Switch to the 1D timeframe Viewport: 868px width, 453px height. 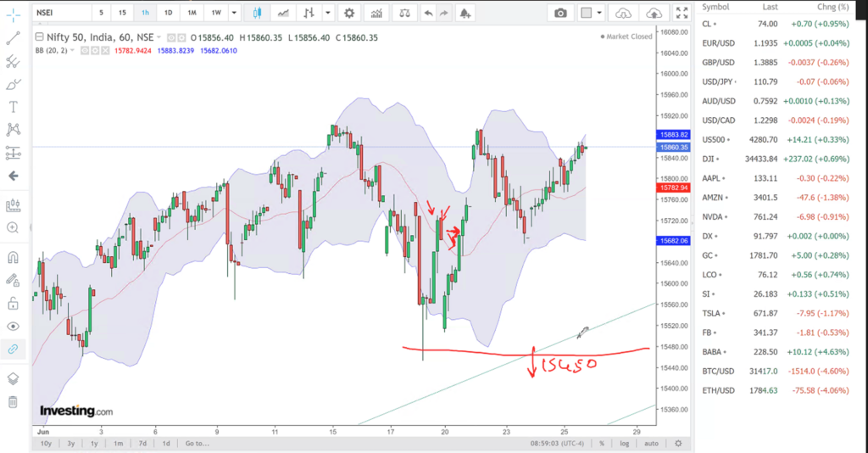pyautogui.click(x=168, y=13)
